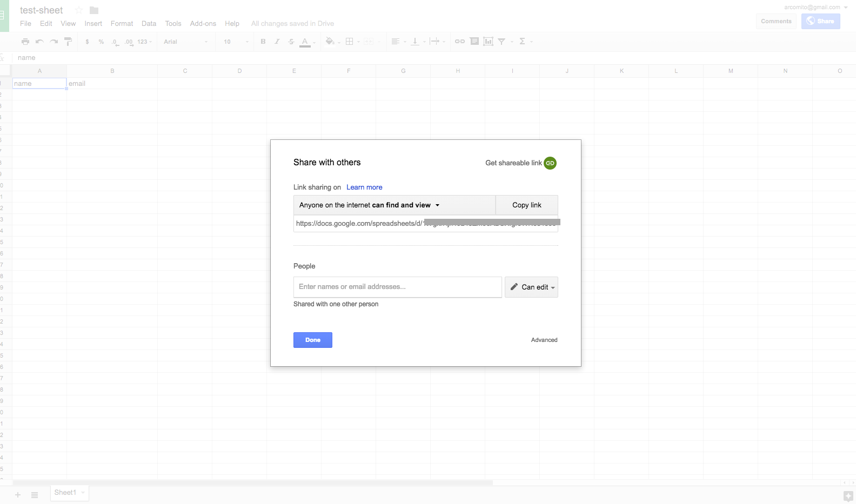Click the redo arrow icon

point(54,42)
